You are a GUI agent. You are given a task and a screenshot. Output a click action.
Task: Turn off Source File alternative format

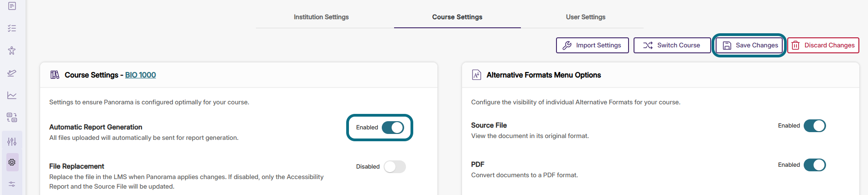(x=815, y=126)
